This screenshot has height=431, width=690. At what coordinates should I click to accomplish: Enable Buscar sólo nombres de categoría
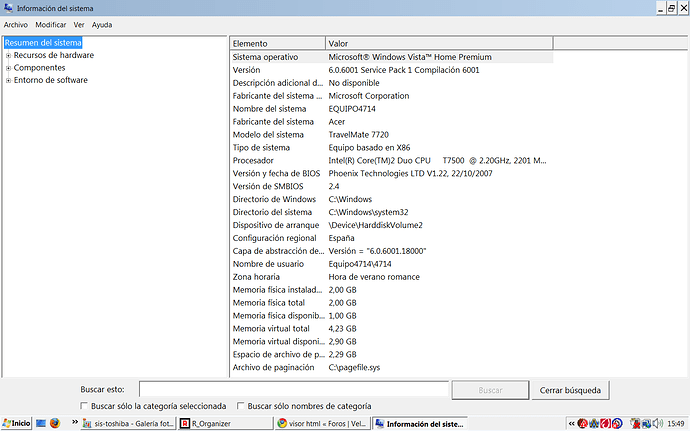240,405
